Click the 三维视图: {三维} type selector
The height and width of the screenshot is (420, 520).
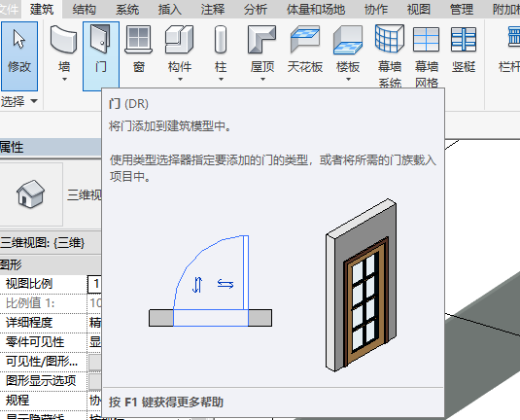[x=51, y=243]
